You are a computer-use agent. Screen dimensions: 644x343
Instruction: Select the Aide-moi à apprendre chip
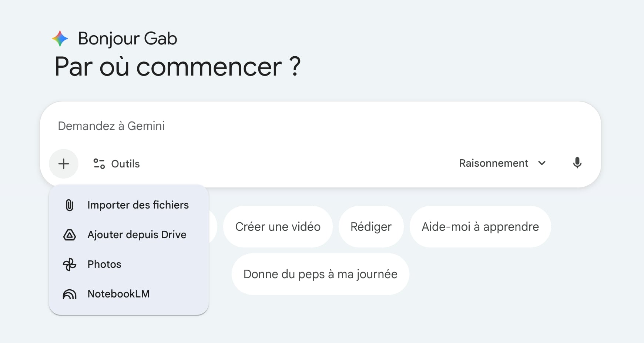coord(480,227)
